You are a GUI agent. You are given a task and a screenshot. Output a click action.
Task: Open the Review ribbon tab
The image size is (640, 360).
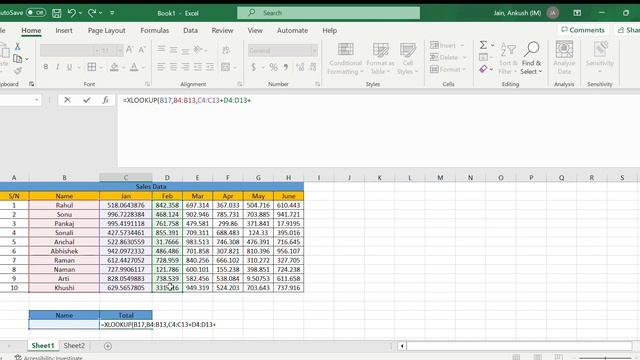click(x=222, y=31)
